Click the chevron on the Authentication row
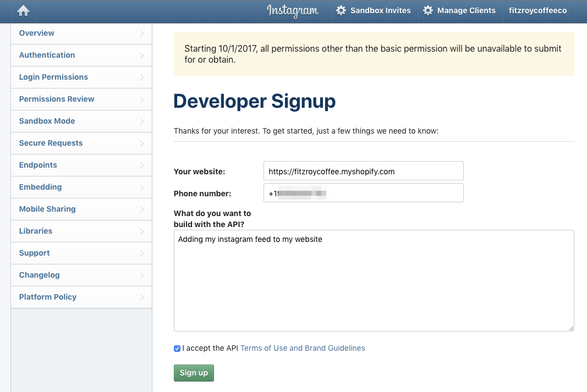Image resolution: width=587 pixels, height=392 pixels. tap(142, 56)
